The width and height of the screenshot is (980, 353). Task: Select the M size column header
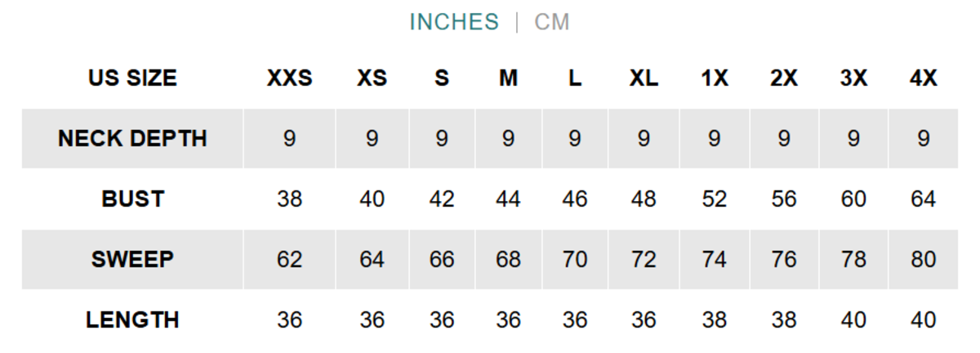(x=508, y=78)
